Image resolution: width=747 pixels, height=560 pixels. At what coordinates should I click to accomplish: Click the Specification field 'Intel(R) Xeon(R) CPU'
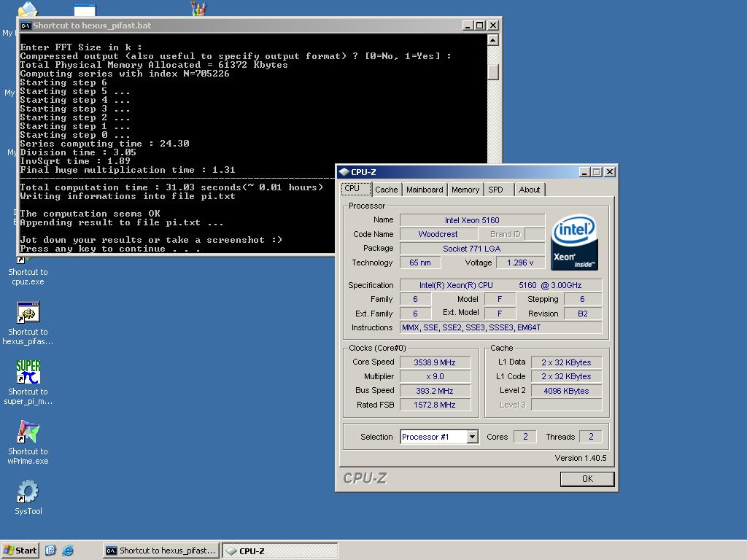tap(500, 285)
